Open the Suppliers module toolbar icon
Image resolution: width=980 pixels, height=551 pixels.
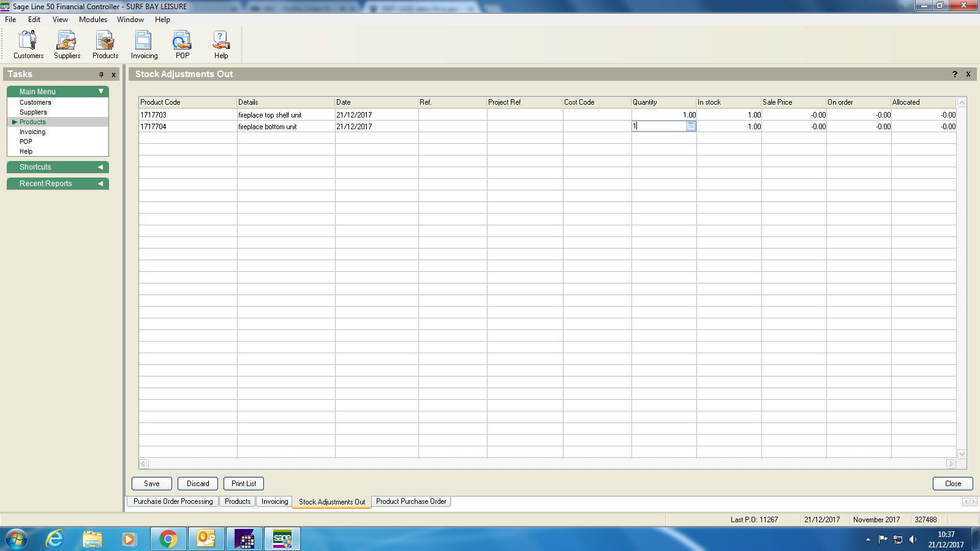point(67,45)
